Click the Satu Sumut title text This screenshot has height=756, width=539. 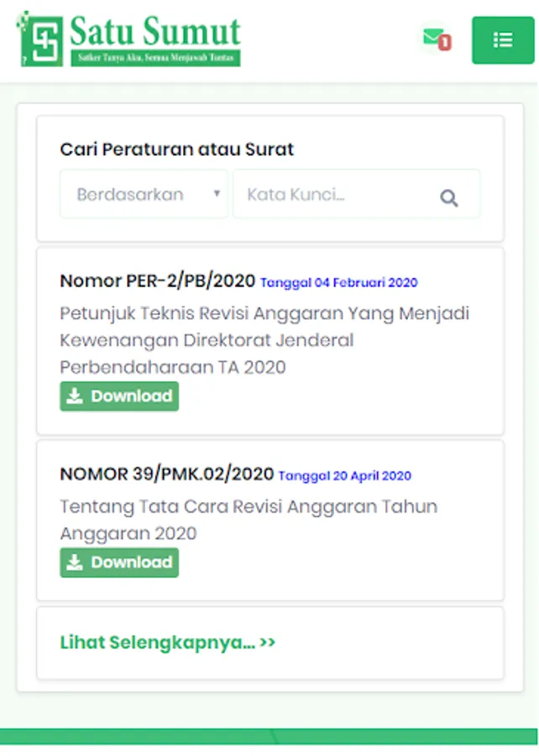click(155, 30)
